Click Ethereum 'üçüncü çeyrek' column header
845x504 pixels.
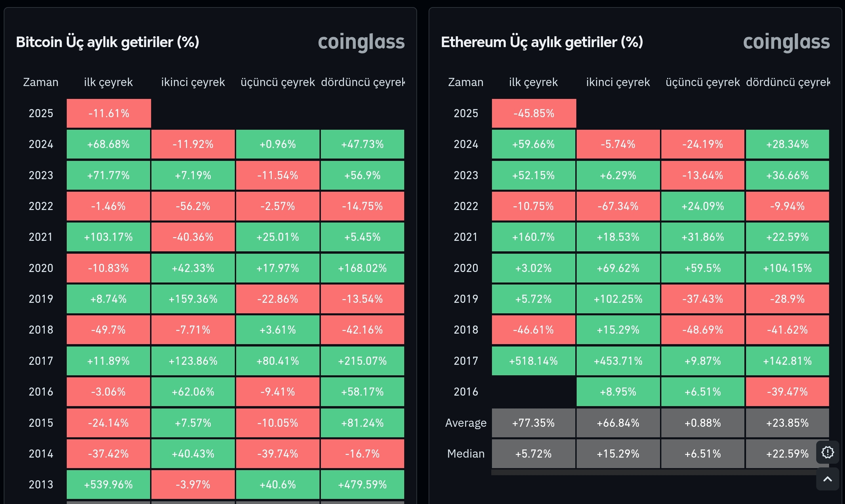coord(702,82)
